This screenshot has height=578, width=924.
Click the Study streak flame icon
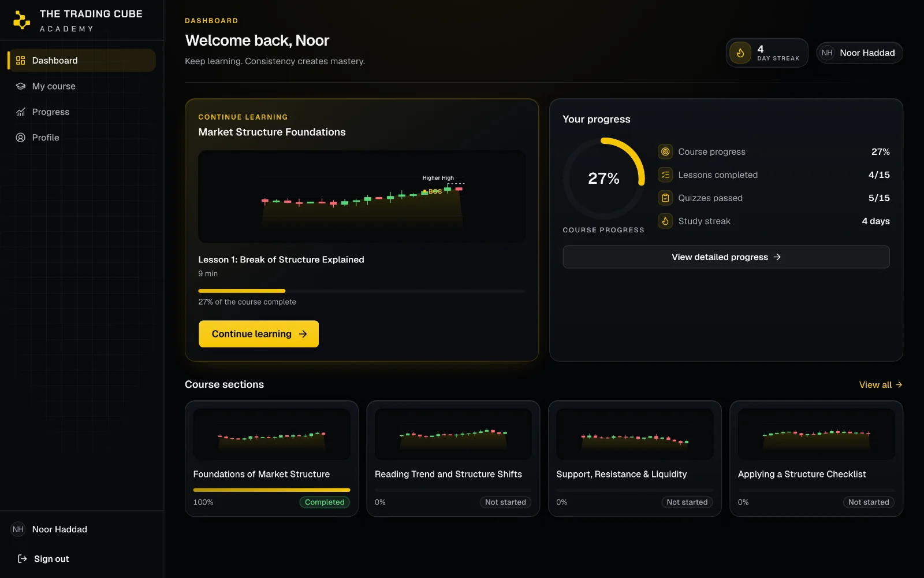tap(665, 221)
